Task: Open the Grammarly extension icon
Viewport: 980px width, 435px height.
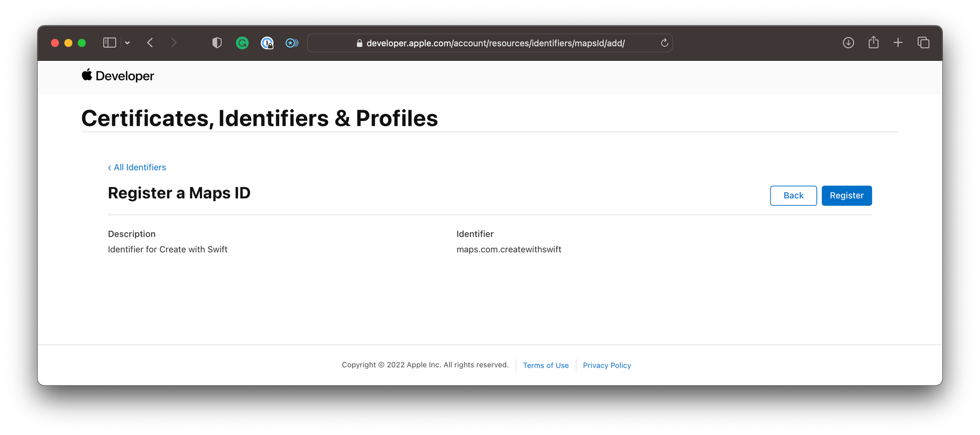Action: pos(242,43)
